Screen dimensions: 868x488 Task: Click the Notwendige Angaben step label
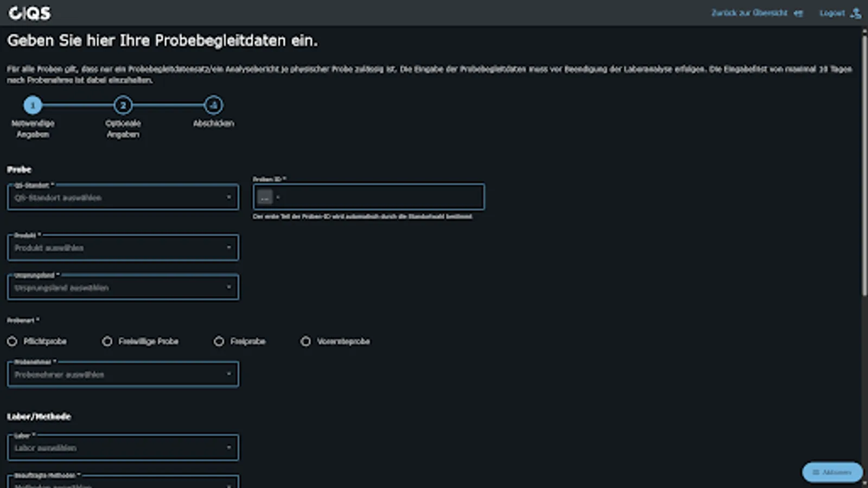(x=34, y=129)
